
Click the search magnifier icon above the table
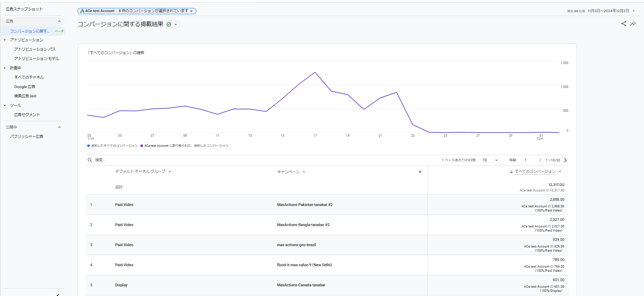pyautogui.click(x=90, y=160)
